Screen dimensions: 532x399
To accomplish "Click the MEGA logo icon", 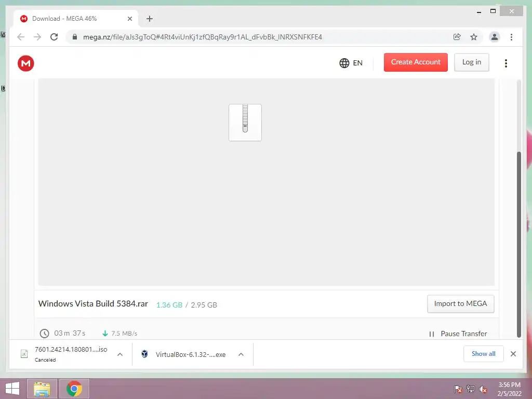I will [26, 63].
